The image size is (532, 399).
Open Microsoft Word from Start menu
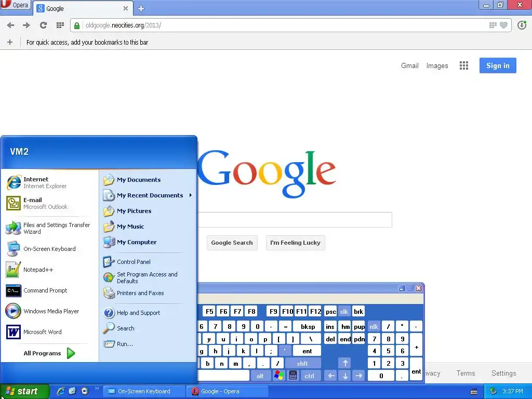50,332
